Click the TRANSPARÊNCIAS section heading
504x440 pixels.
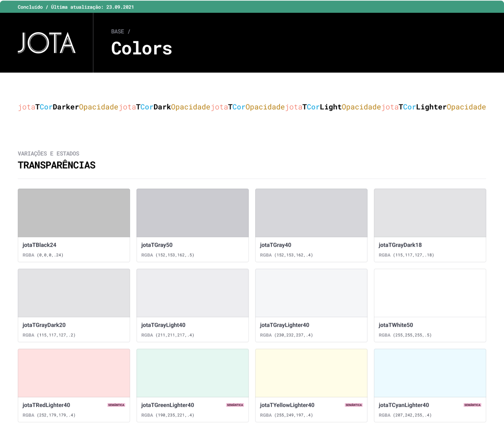57,165
